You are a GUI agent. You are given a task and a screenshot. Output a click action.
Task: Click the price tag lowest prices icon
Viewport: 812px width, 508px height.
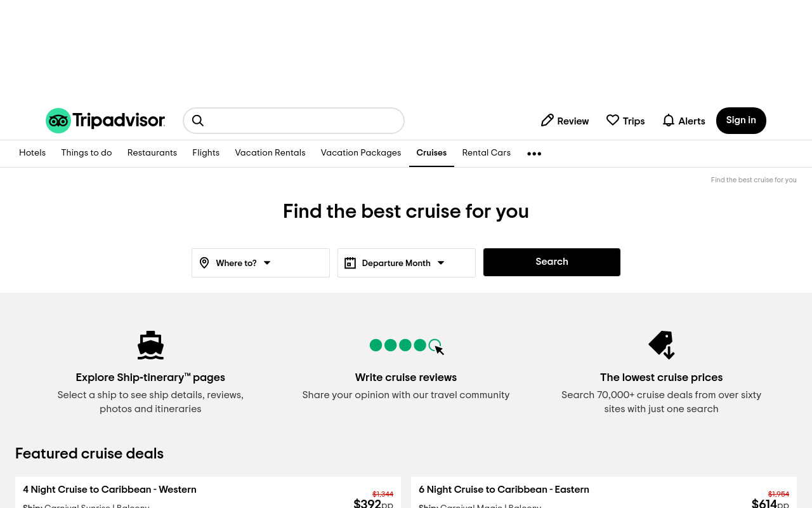pyautogui.click(x=661, y=345)
